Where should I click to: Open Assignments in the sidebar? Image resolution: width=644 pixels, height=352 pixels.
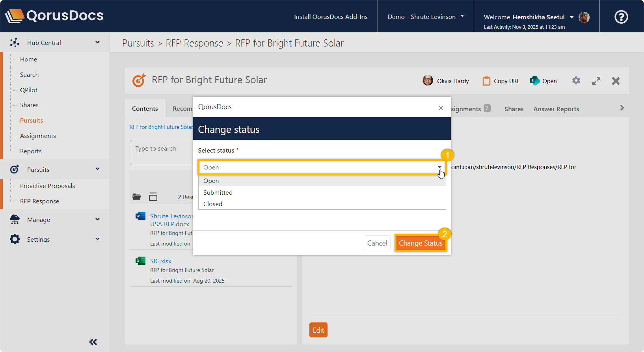pos(38,136)
